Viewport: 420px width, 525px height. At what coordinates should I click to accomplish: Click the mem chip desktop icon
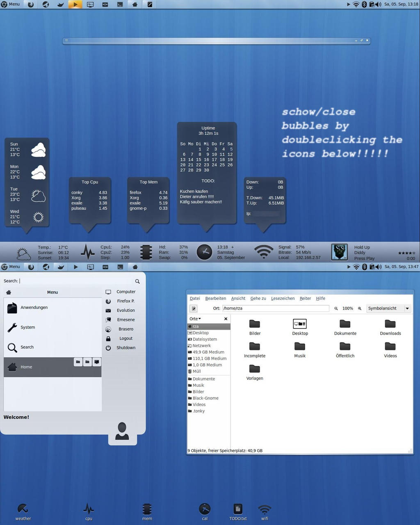147,509
